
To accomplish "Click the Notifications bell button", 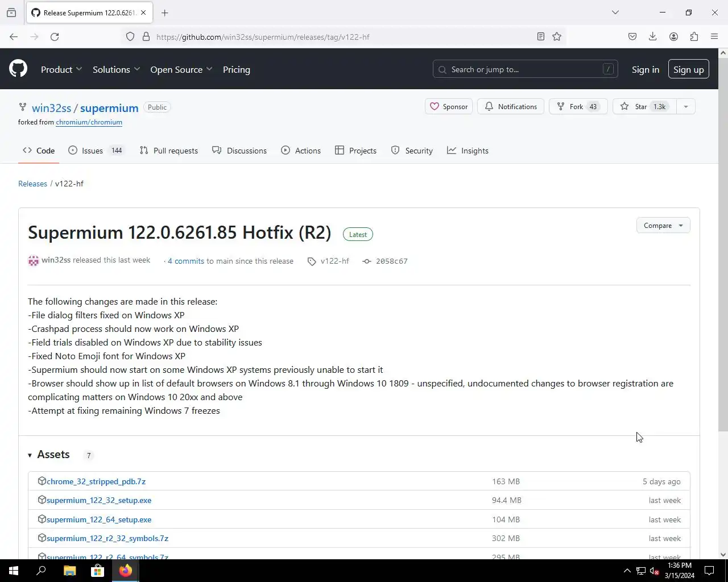I will coord(511,106).
